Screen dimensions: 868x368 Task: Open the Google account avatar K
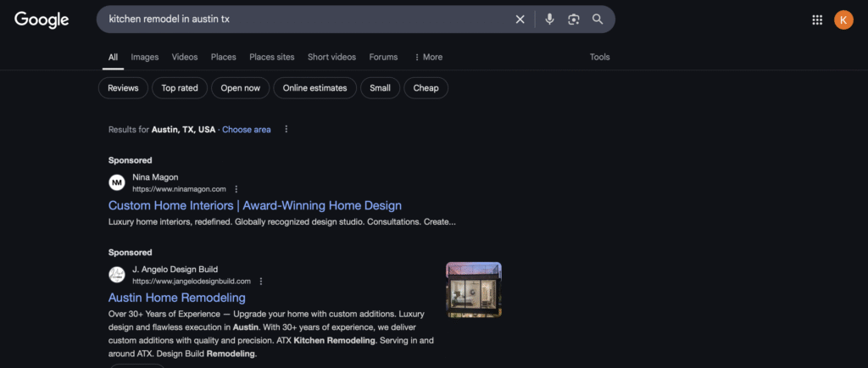pyautogui.click(x=843, y=20)
